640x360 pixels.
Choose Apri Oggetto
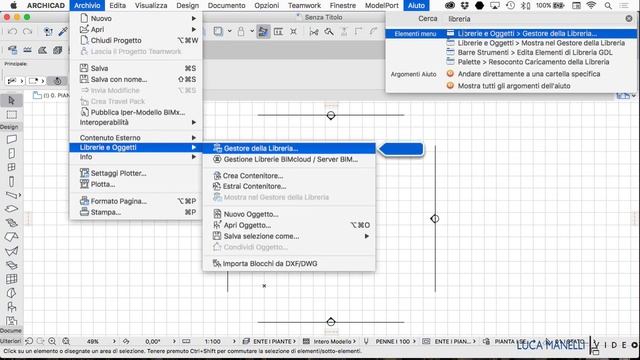pos(289,225)
